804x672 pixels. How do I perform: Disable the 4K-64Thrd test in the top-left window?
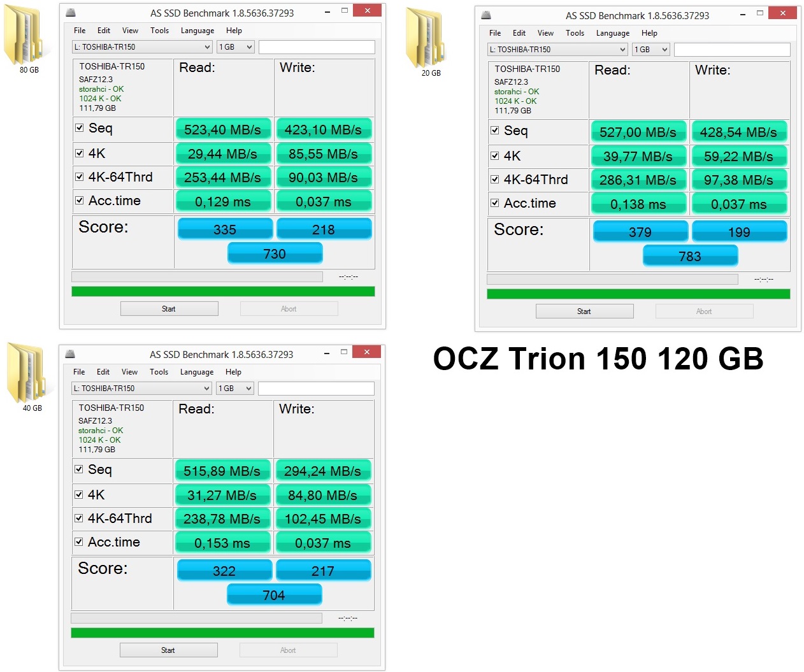tap(80, 177)
